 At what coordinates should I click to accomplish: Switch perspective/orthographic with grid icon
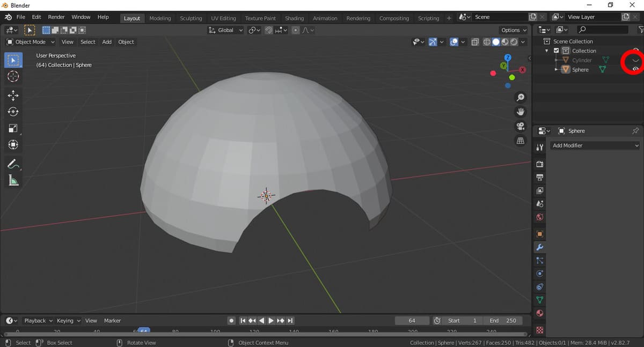(x=520, y=141)
